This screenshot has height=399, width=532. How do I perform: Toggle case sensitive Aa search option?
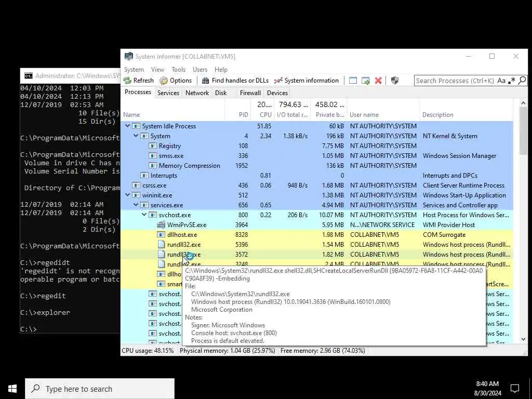pyautogui.click(x=501, y=81)
